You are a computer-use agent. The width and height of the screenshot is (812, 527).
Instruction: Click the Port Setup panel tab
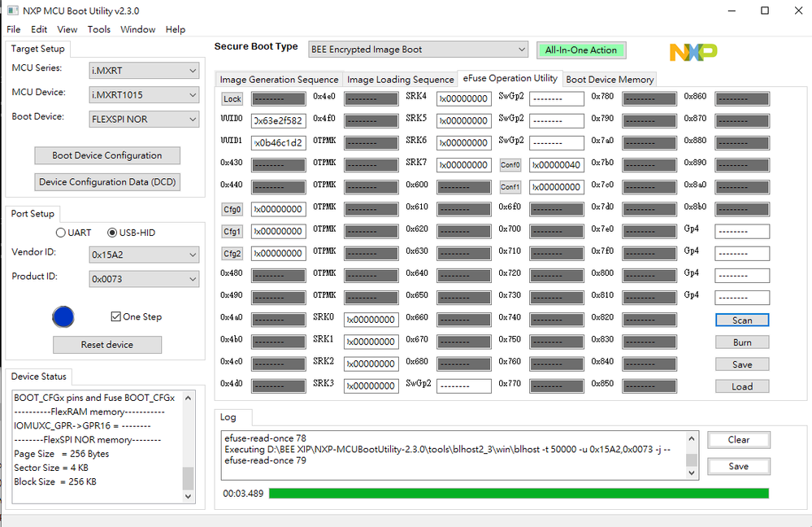coord(33,214)
